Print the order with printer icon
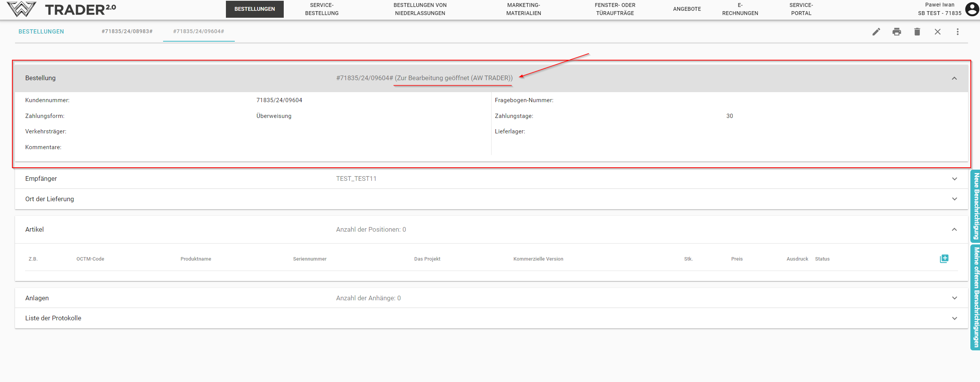This screenshot has width=980, height=382. [x=896, y=32]
